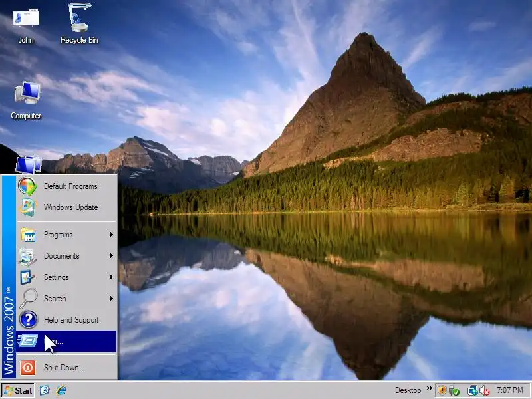Expand the Search submenu arrow
The width and height of the screenshot is (532, 399).
111,298
